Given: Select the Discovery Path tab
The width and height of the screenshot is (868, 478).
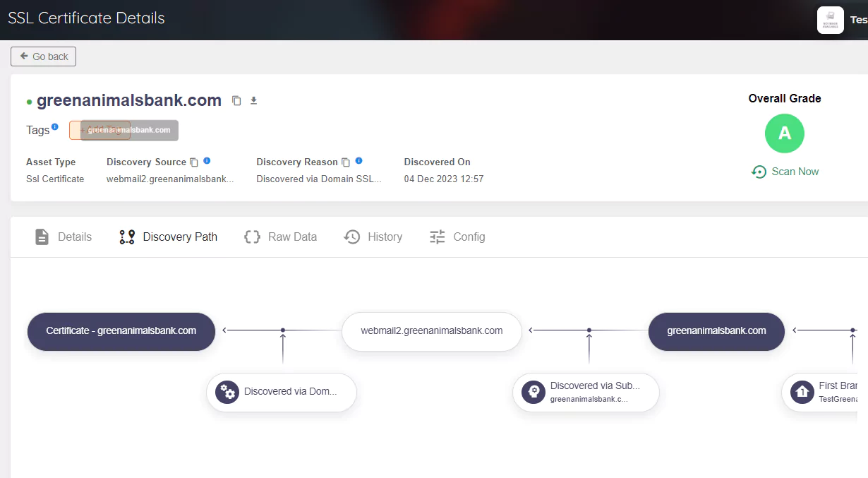Looking at the screenshot, I should pos(168,237).
